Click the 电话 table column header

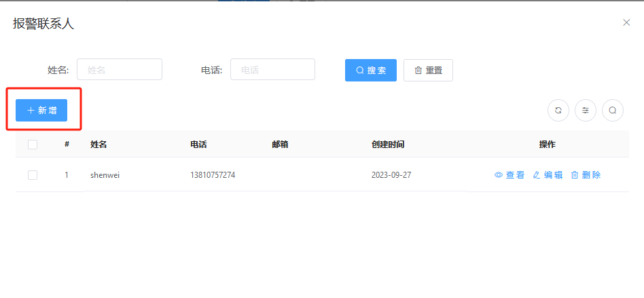pos(198,145)
